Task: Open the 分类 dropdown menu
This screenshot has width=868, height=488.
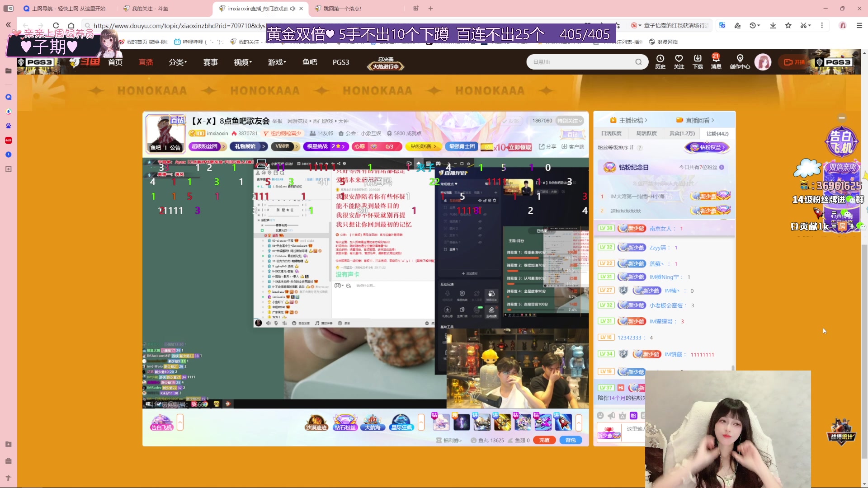Action: [x=178, y=62]
